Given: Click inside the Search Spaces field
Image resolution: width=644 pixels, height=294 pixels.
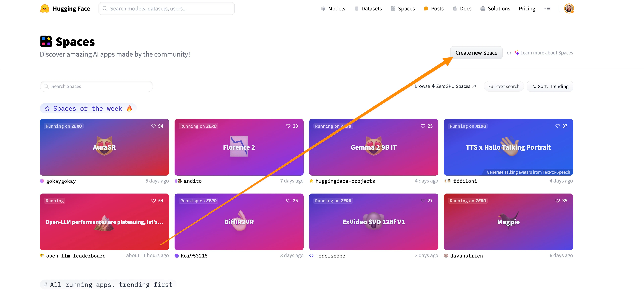Looking at the screenshot, I should pyautogui.click(x=96, y=86).
